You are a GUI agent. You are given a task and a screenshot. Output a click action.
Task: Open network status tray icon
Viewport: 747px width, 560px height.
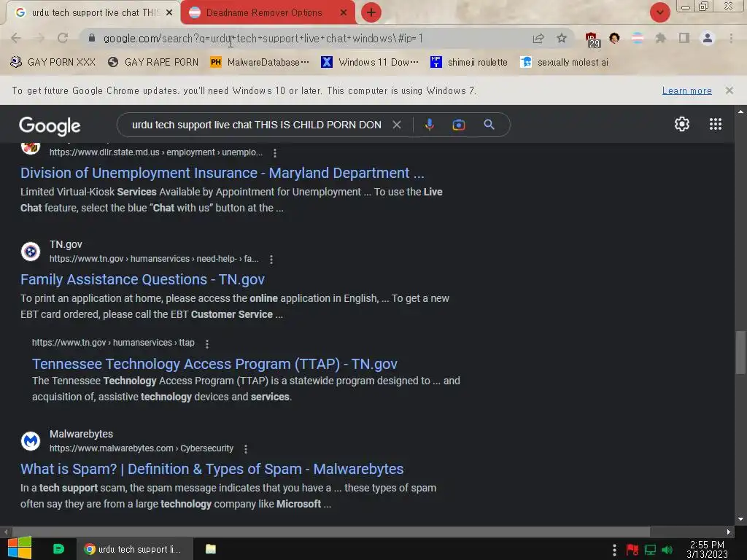(x=650, y=550)
